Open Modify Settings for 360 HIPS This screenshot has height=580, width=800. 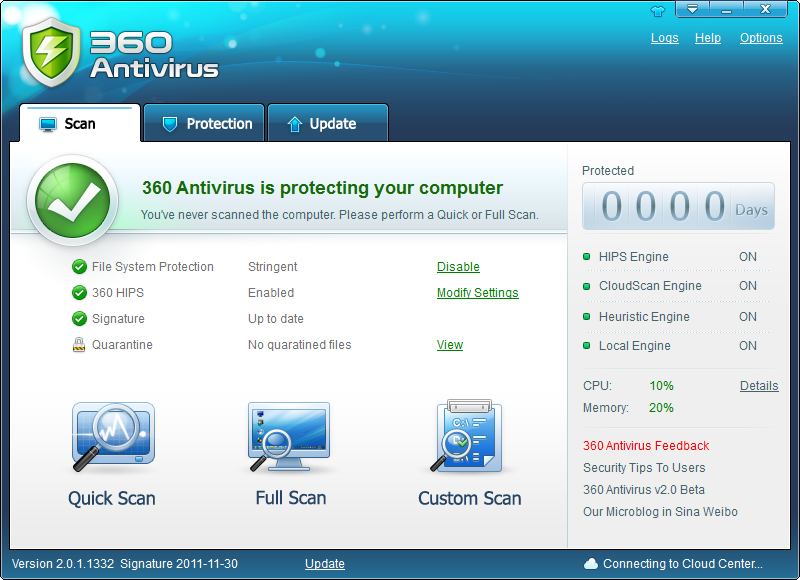coord(477,293)
